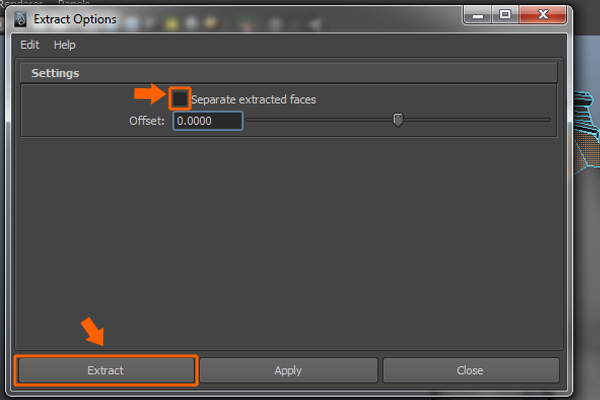Click the Maya icon in title bar
Screen dimensions: 600x400
click(20, 19)
